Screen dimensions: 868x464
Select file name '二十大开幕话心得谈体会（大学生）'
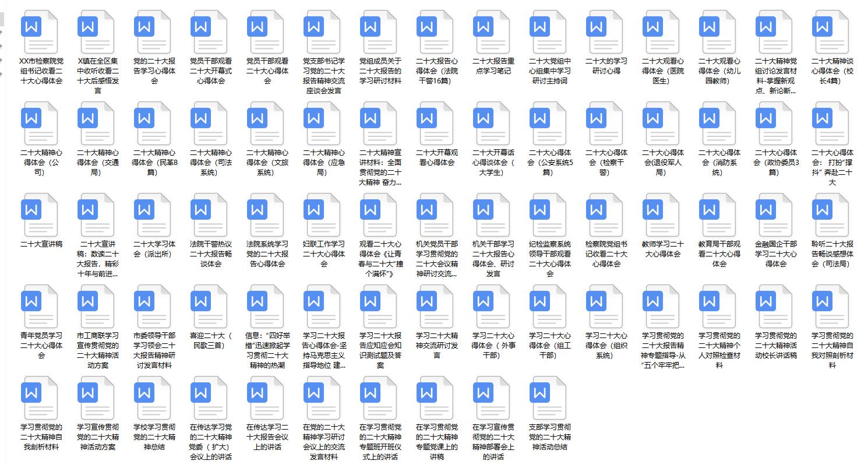pos(493,162)
